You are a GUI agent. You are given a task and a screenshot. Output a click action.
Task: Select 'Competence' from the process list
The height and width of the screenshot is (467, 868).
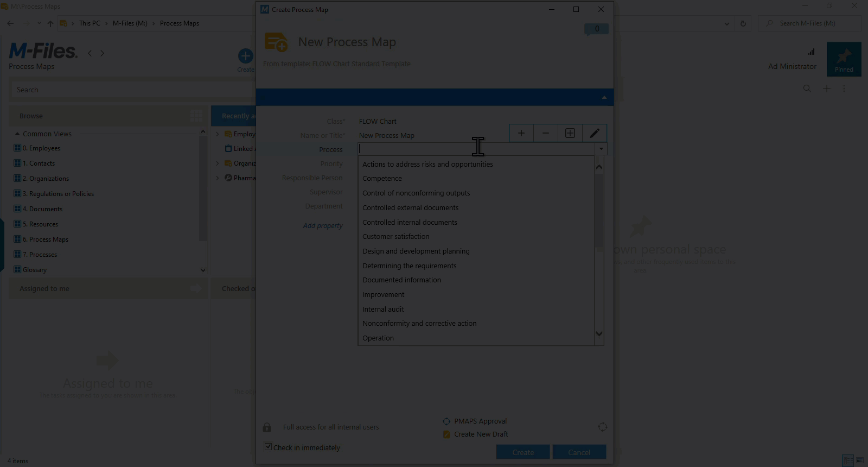click(x=382, y=179)
